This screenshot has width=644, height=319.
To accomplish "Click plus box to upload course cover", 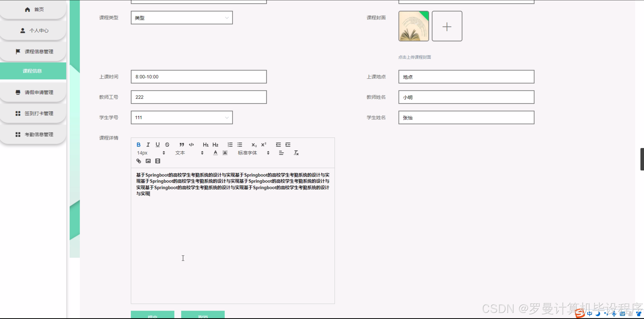I will tap(447, 26).
